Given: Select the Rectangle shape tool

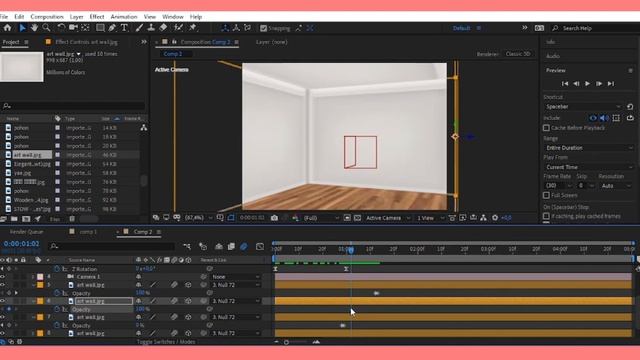Looking at the screenshot, I should [100, 28].
